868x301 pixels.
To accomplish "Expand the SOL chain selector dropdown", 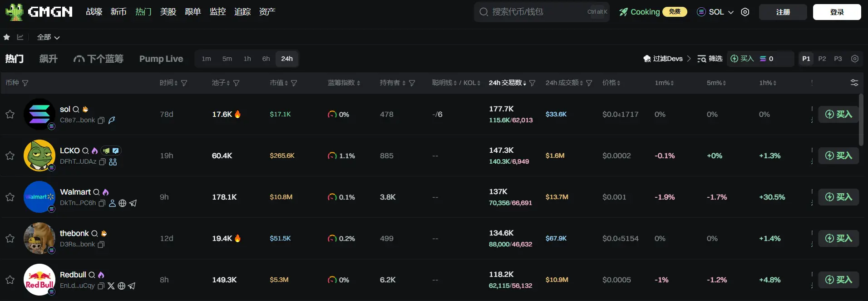I will pyautogui.click(x=715, y=12).
